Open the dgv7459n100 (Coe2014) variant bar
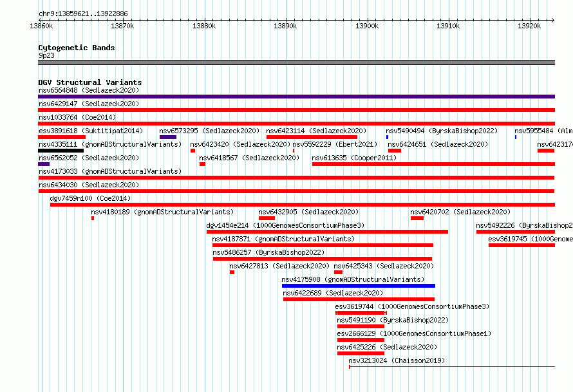The width and height of the screenshot is (573, 392). coord(303,205)
